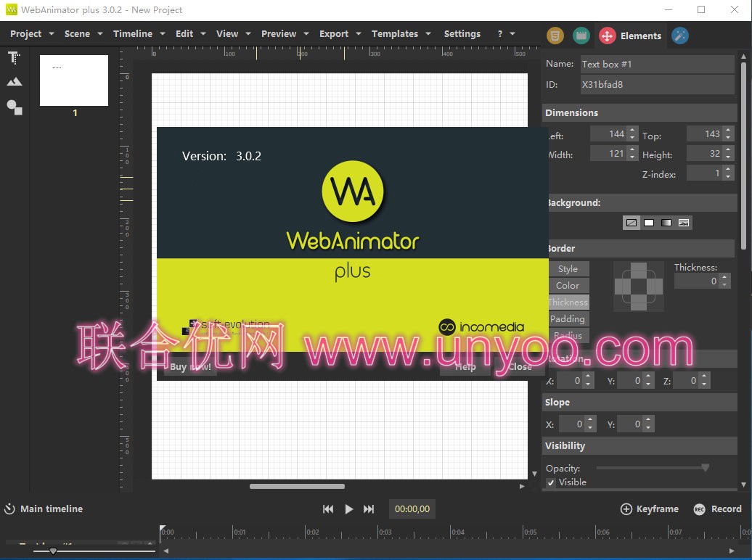Select the text box tool

pos(14,58)
